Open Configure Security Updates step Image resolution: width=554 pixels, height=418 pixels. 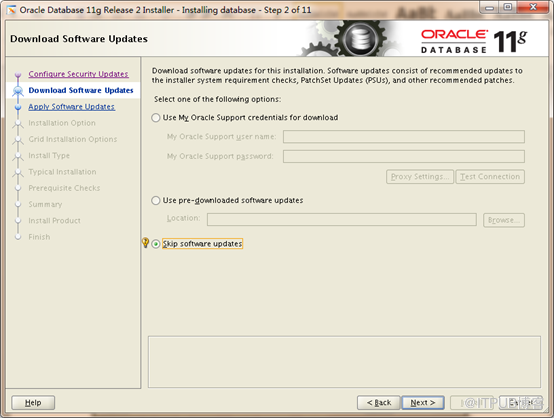(78, 74)
